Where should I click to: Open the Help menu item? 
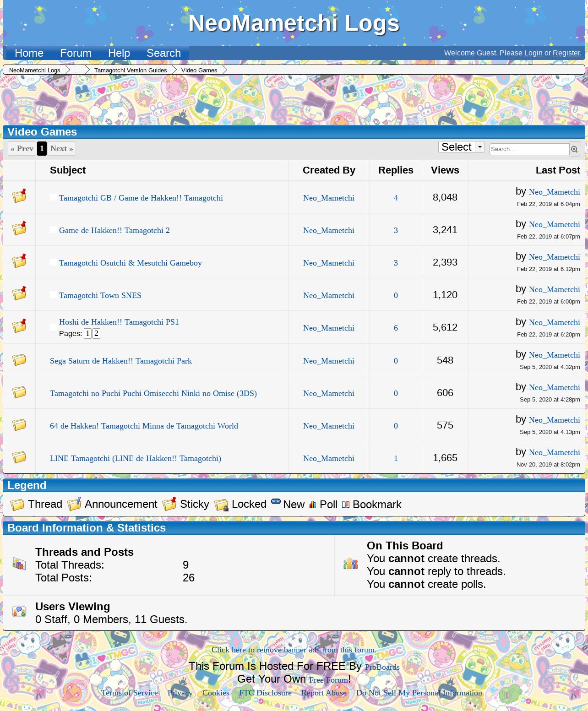(x=119, y=53)
